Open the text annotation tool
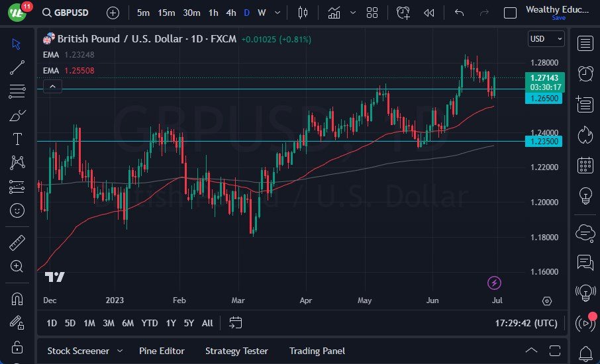 point(17,139)
